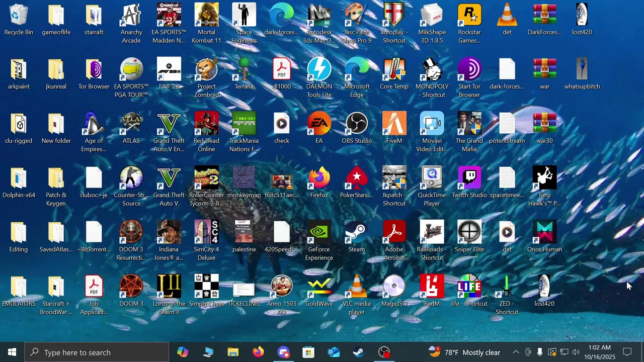Select Counter-Strike Source icon

tap(131, 186)
